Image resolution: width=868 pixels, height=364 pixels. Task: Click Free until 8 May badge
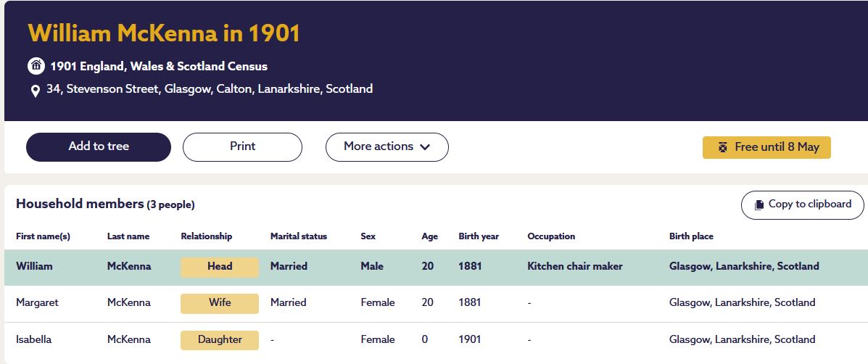coord(766,147)
